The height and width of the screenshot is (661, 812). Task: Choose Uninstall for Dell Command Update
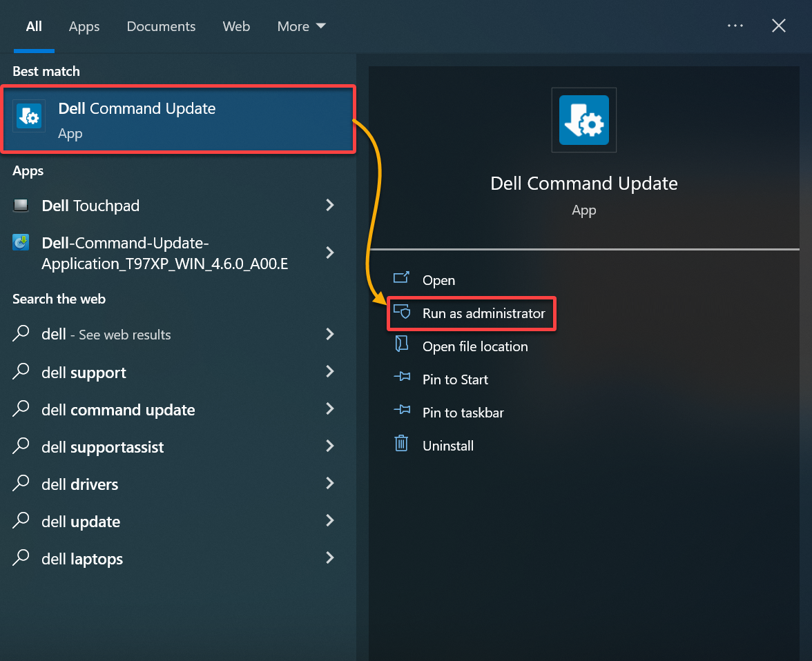448,446
